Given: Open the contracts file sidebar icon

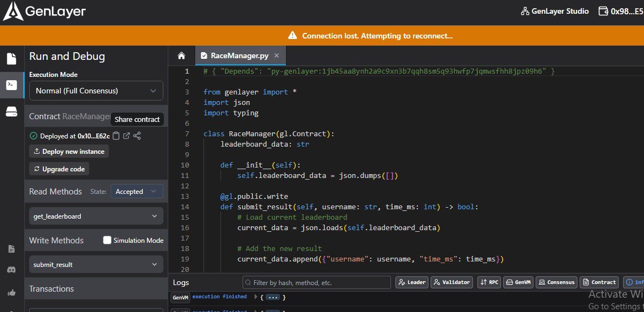Looking at the screenshot, I should point(12,59).
